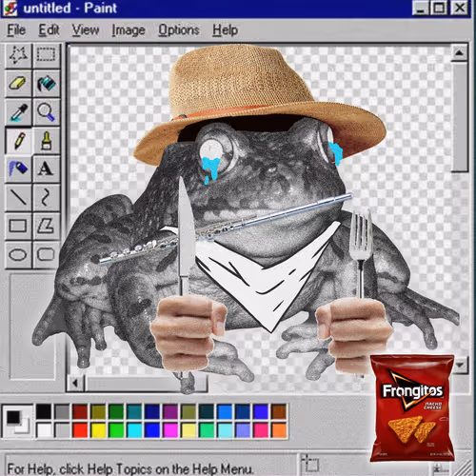Choose the Fill With Color bucket
The width and height of the screenshot is (476, 476).
46,84
